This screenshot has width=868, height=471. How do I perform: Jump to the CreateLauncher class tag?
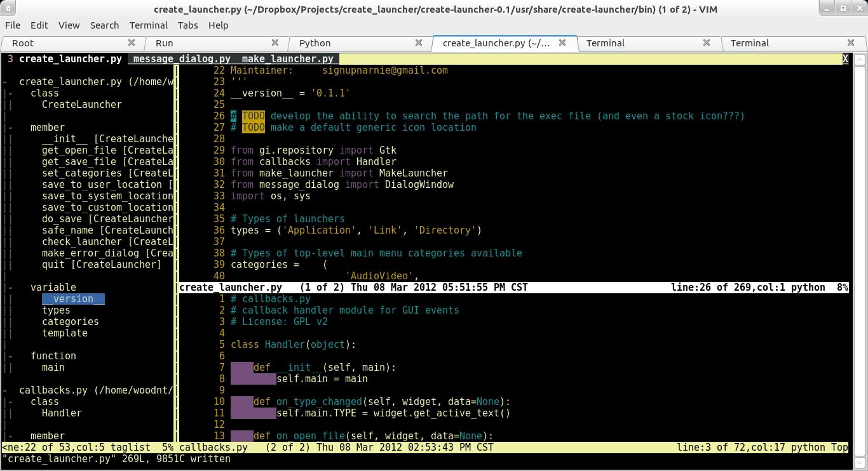(82, 104)
